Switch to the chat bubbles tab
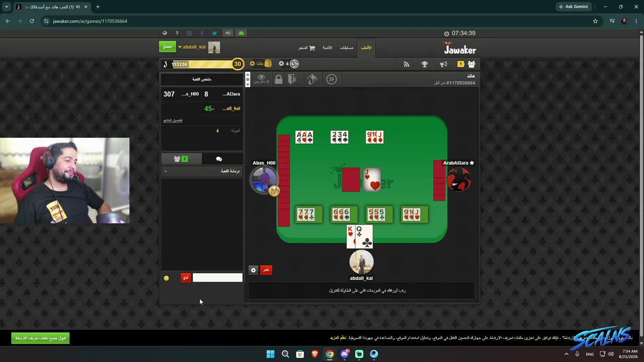The image size is (644, 362). (x=219, y=159)
